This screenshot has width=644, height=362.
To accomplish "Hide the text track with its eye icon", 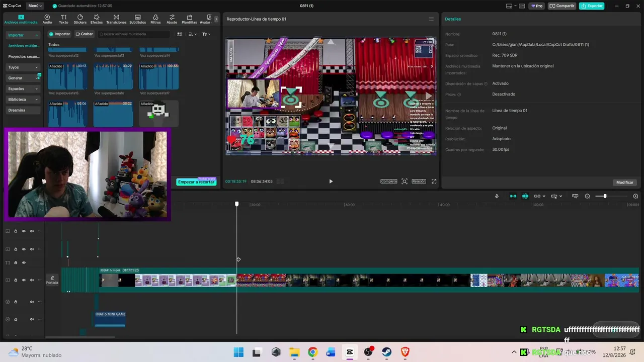I will point(24,262).
